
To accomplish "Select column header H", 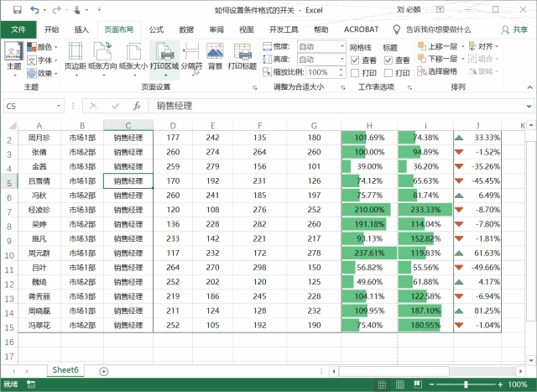I will (369, 126).
